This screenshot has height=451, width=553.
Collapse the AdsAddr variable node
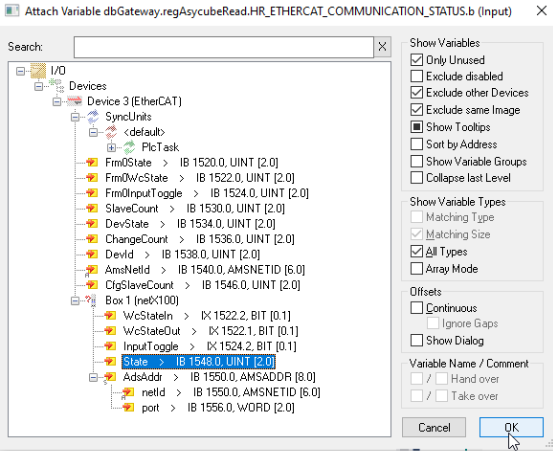click(93, 377)
